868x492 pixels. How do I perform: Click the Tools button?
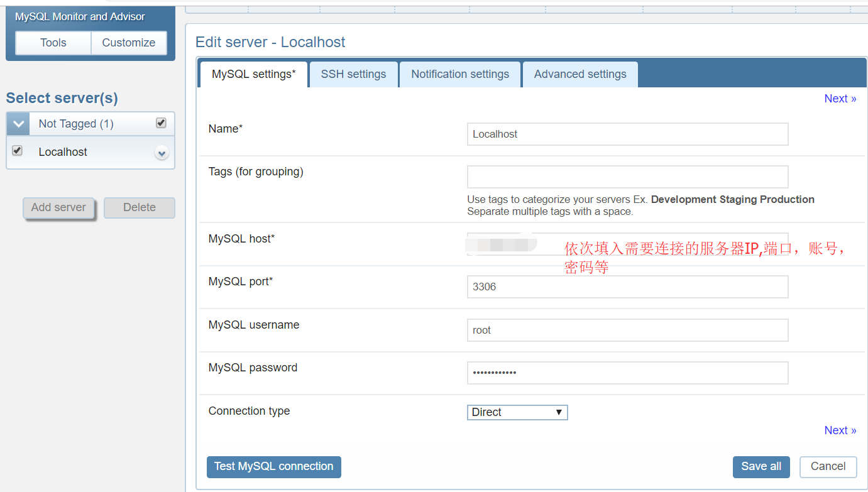pyautogui.click(x=53, y=43)
